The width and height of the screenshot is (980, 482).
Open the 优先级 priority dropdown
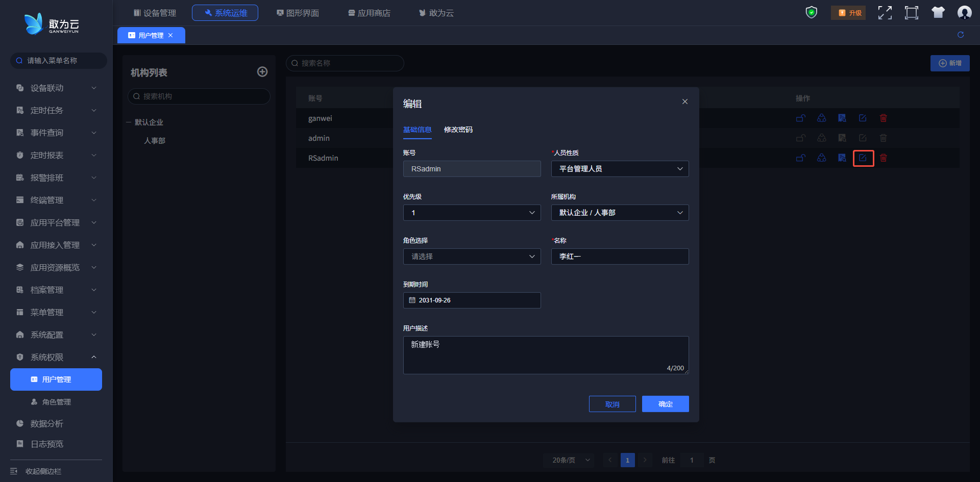472,213
